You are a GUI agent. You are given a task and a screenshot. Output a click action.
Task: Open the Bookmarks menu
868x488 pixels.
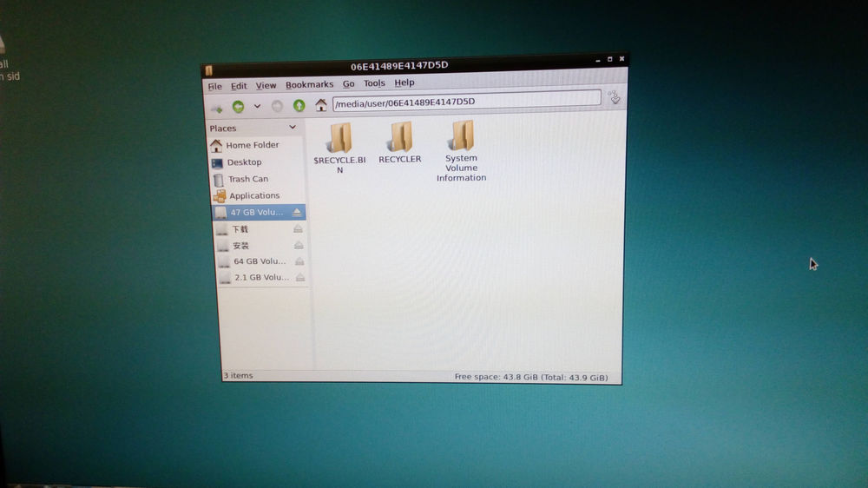[x=310, y=84]
